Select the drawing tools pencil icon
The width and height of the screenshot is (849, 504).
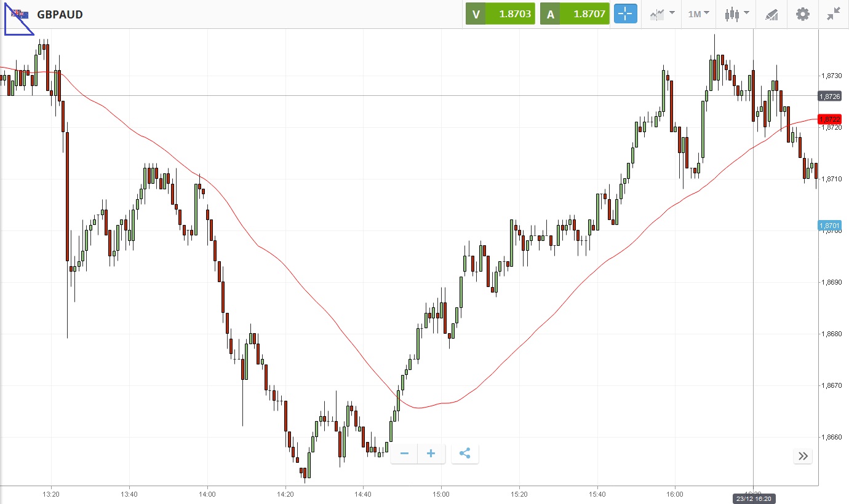(x=771, y=14)
